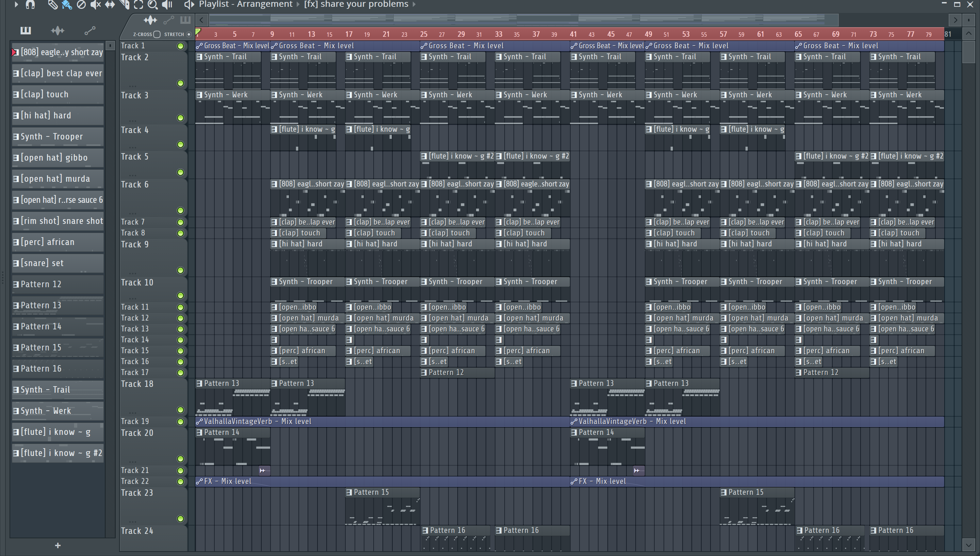Click the piano keys icon above STRETCH

185,20
